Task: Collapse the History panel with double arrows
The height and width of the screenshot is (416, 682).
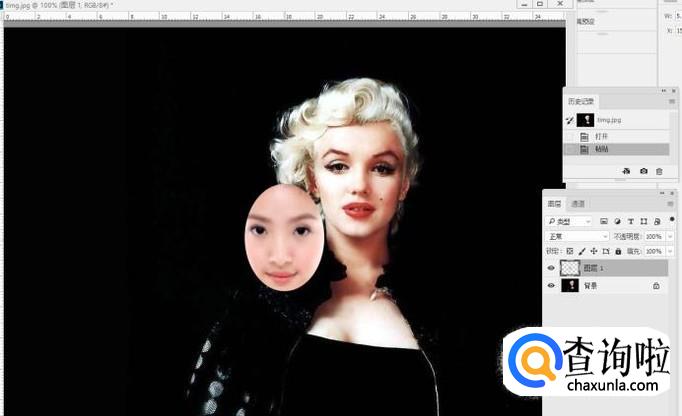Action: point(664,91)
